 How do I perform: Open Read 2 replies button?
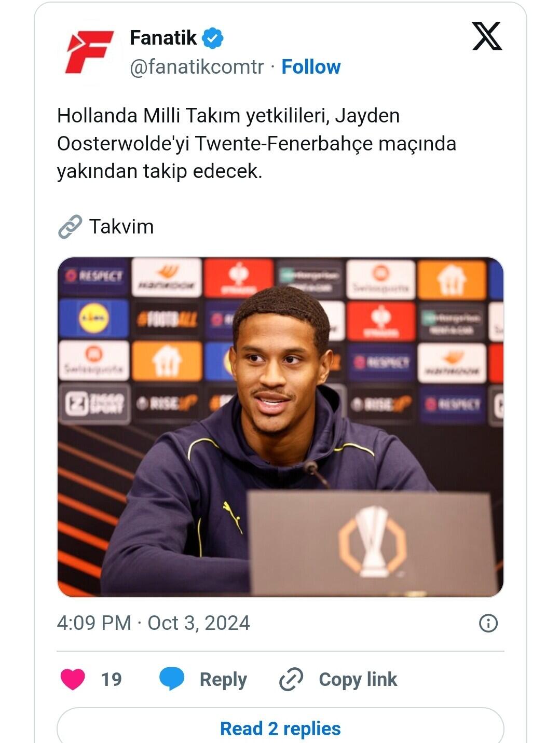click(x=280, y=728)
